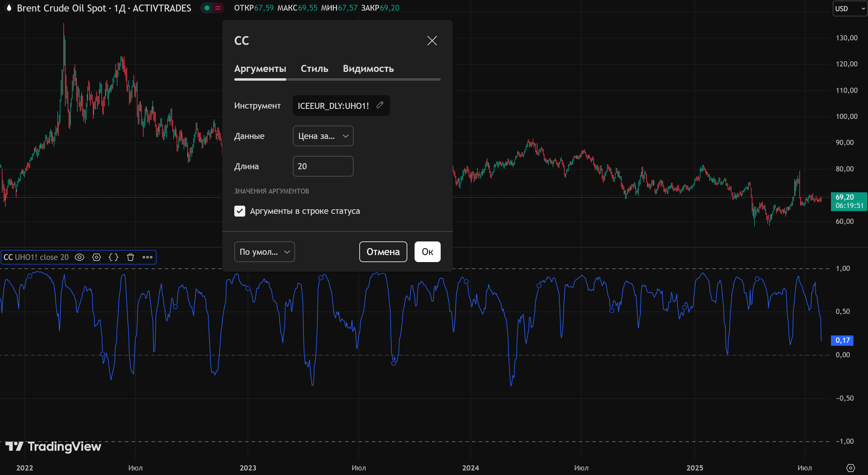Switch to the Стиль tab
The width and height of the screenshot is (868, 475).
[x=314, y=69]
